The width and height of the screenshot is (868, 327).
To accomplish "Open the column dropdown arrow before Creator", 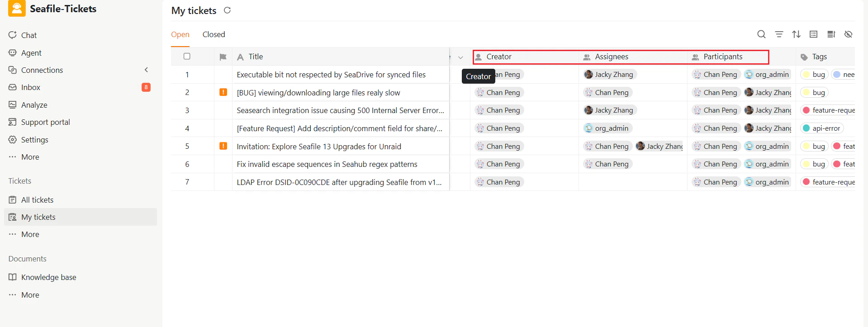I will coord(460,57).
